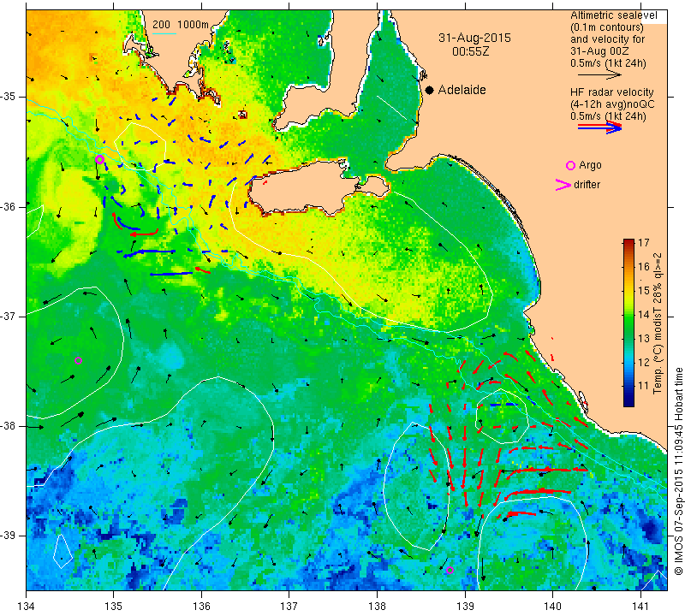Click the magenta Argo legend circle
Image resolution: width=685 pixels, height=616 pixels.
(570, 165)
